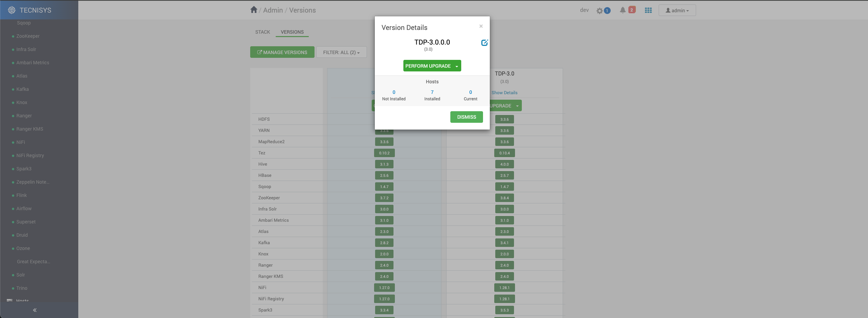Edit TDP-3.0.0.0 version with pencil icon
This screenshot has width=868, height=318.
coord(484,43)
